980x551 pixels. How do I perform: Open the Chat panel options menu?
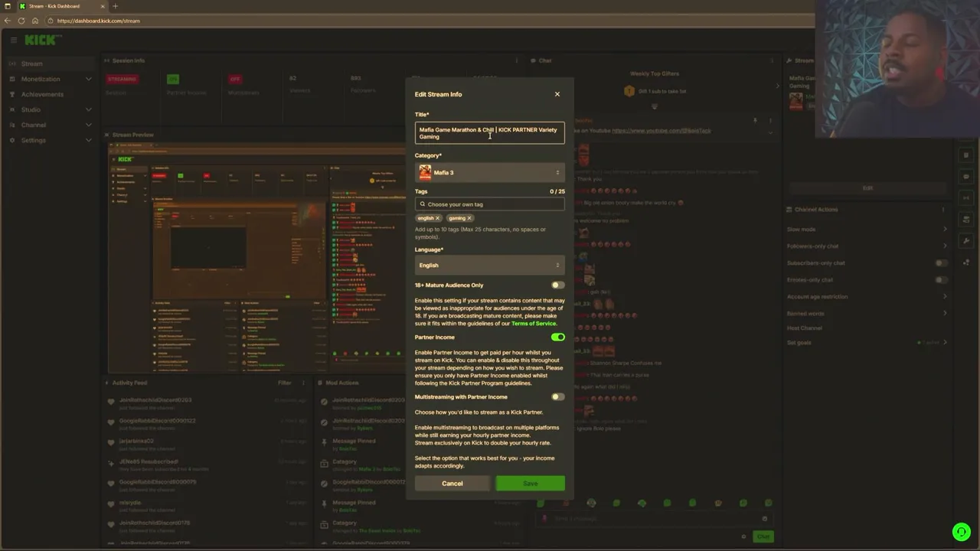tap(771, 60)
